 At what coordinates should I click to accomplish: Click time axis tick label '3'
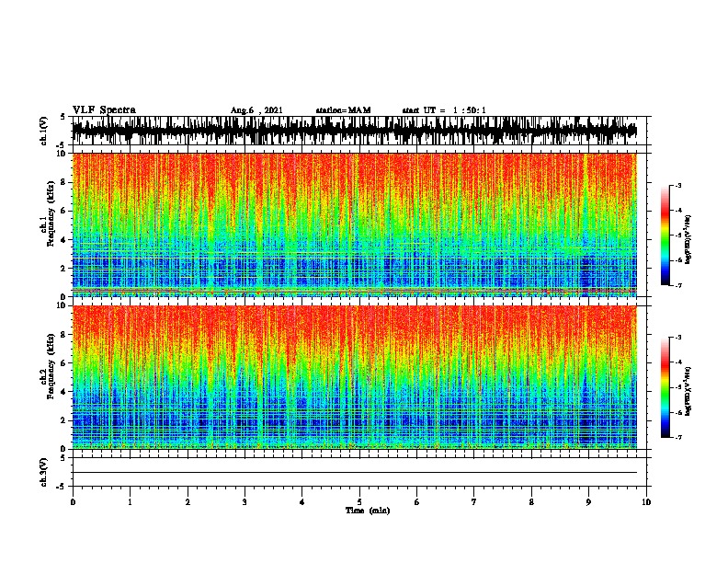tap(245, 502)
